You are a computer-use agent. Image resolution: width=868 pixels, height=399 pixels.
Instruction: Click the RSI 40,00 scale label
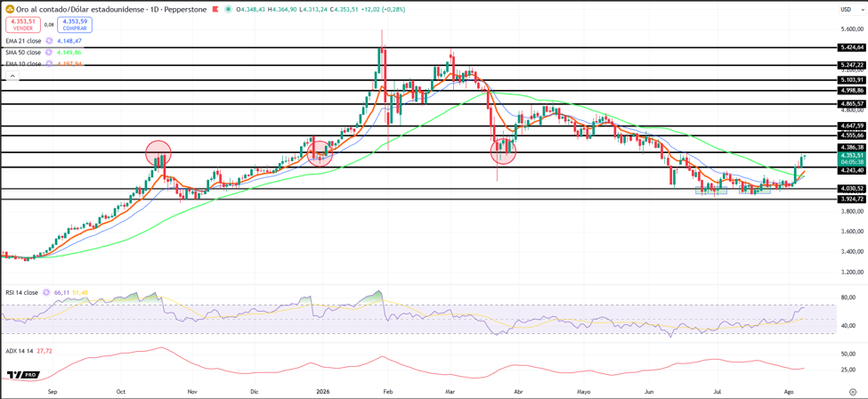(x=847, y=326)
